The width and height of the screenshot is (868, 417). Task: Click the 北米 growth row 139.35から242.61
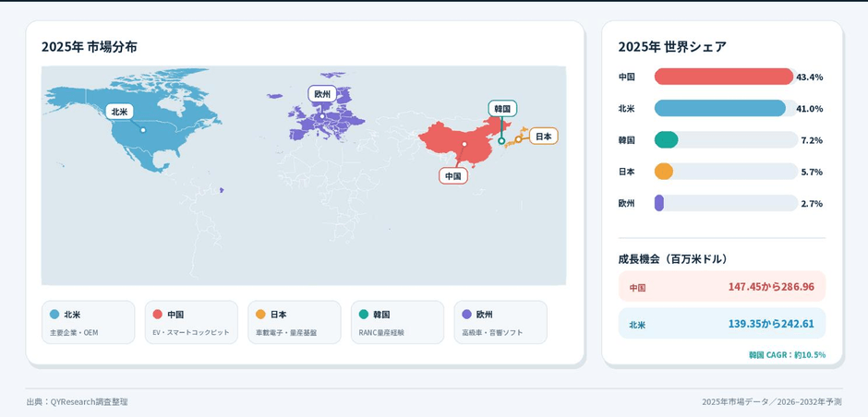coord(722,324)
